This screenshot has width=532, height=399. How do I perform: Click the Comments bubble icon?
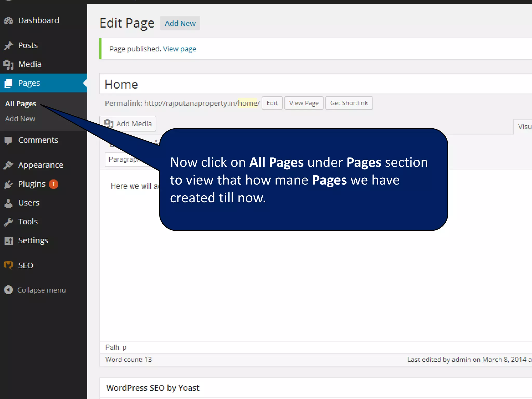9,141
